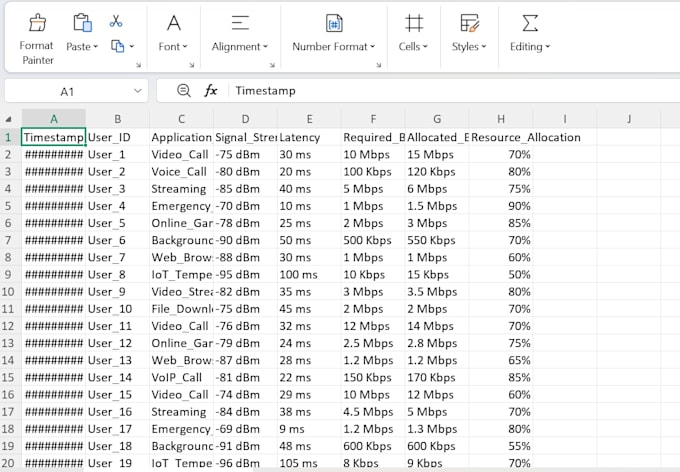Click the Cells grid icon
The image size is (680, 472).
(x=414, y=23)
